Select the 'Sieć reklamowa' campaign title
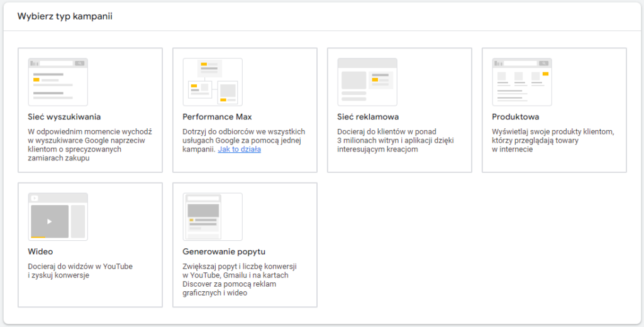This screenshot has height=327, width=644. click(x=368, y=117)
